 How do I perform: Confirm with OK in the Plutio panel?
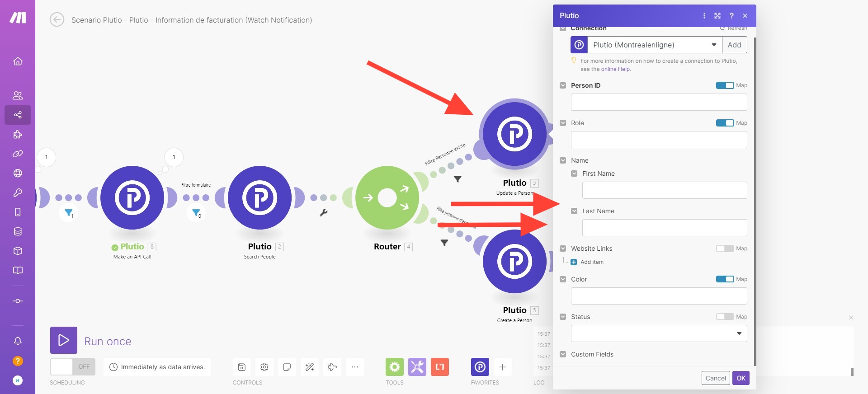point(741,378)
